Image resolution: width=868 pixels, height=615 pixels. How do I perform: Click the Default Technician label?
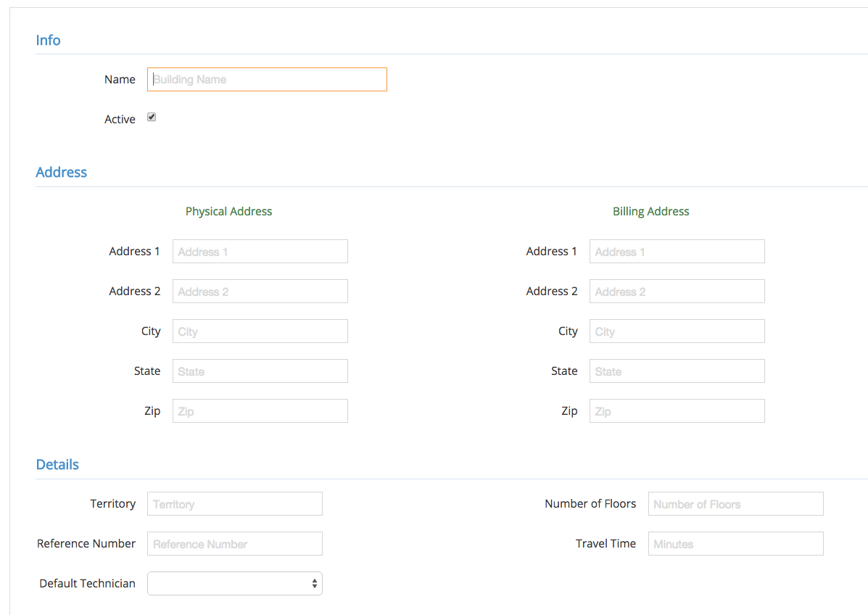point(88,583)
